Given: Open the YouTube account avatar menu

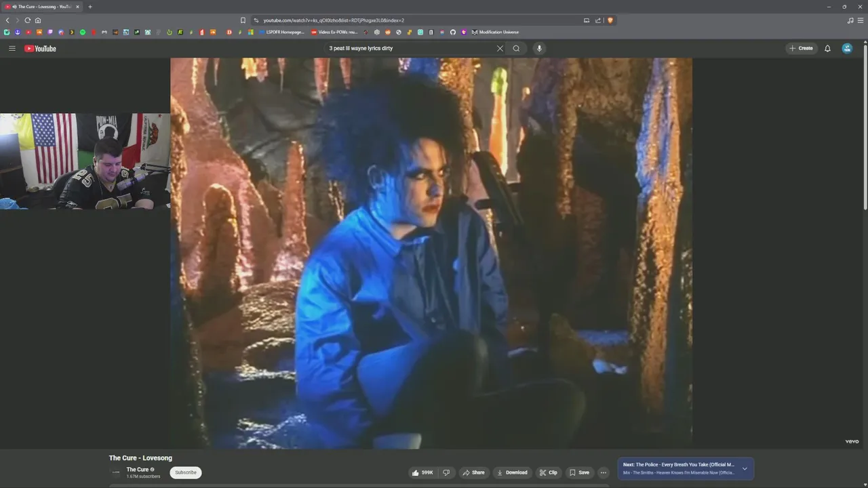Looking at the screenshot, I should coord(847,48).
